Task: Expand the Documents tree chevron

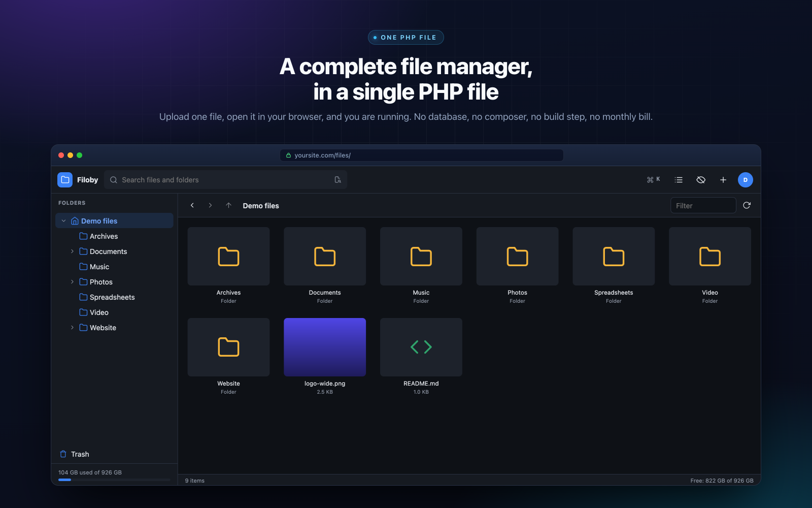Action: [72, 251]
